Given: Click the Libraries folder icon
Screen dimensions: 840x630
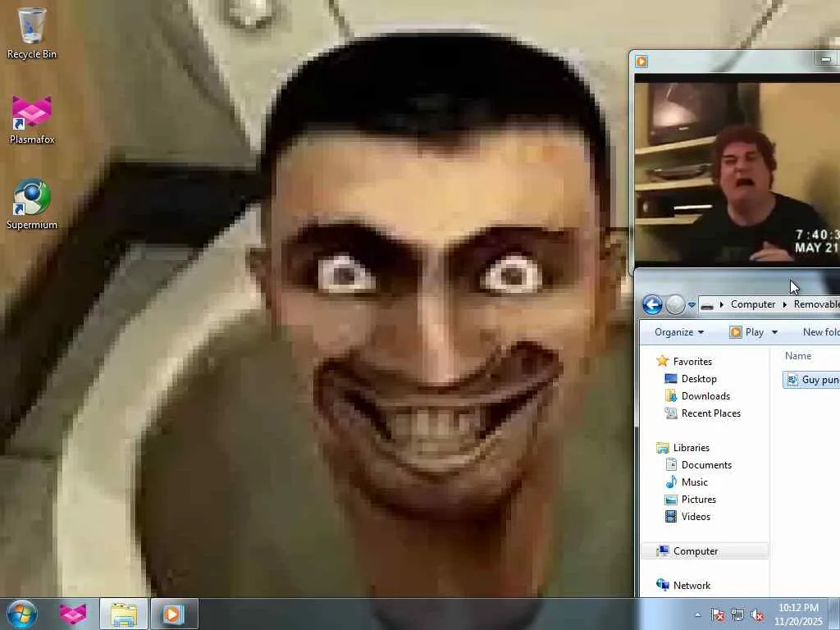Looking at the screenshot, I should [x=663, y=447].
